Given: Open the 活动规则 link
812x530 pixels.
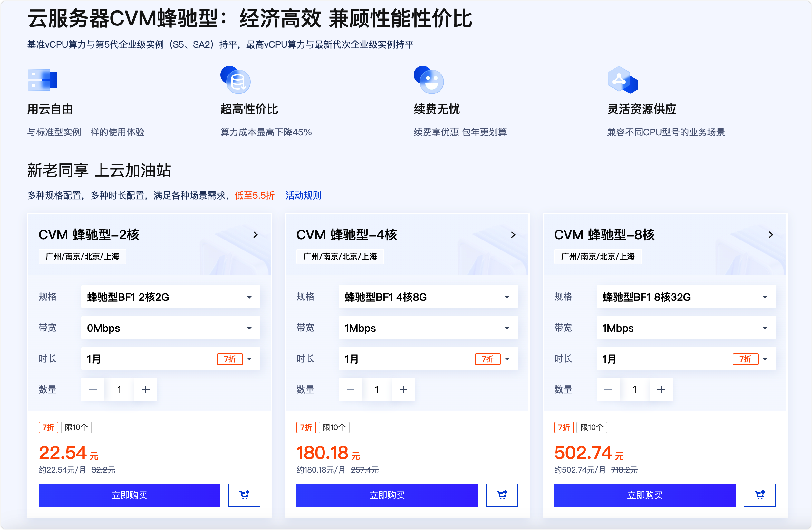Looking at the screenshot, I should pos(304,196).
